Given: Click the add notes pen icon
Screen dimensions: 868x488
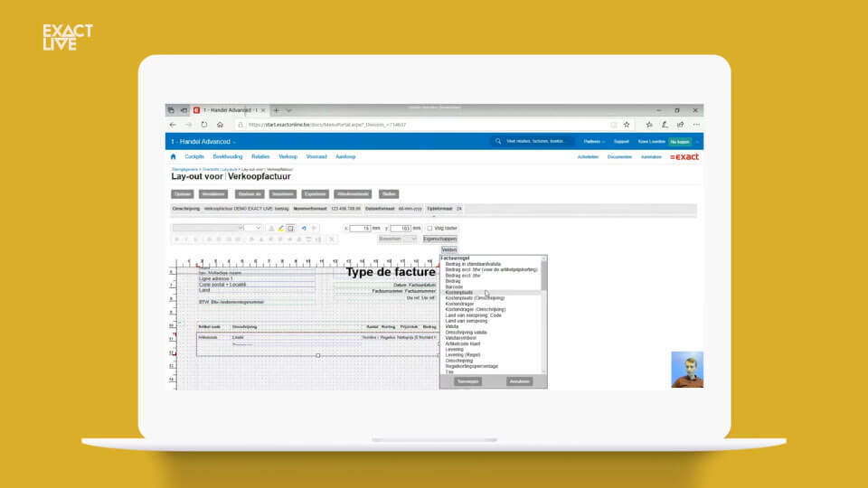Looking at the screenshot, I should (665, 125).
